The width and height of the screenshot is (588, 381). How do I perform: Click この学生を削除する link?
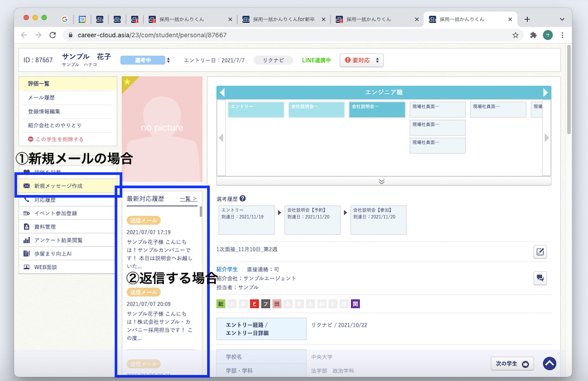(x=56, y=139)
